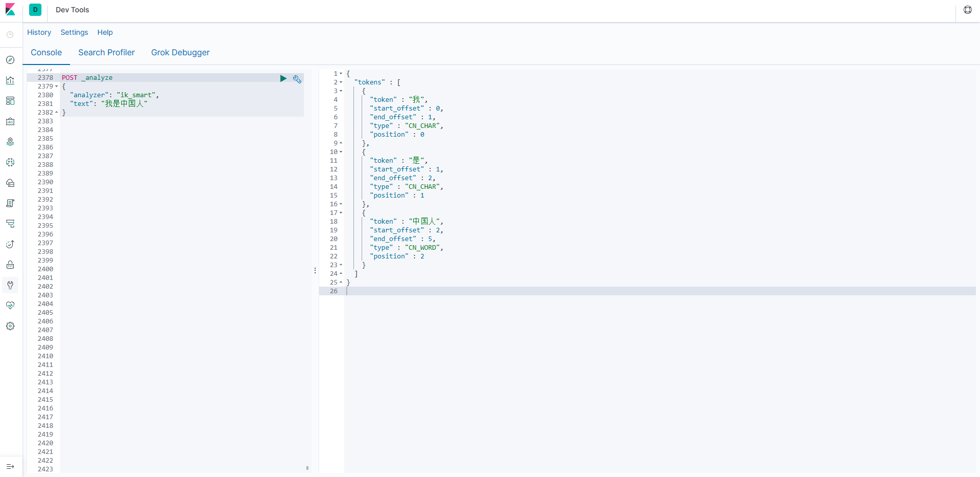Open the console Settings link

pos(74,32)
